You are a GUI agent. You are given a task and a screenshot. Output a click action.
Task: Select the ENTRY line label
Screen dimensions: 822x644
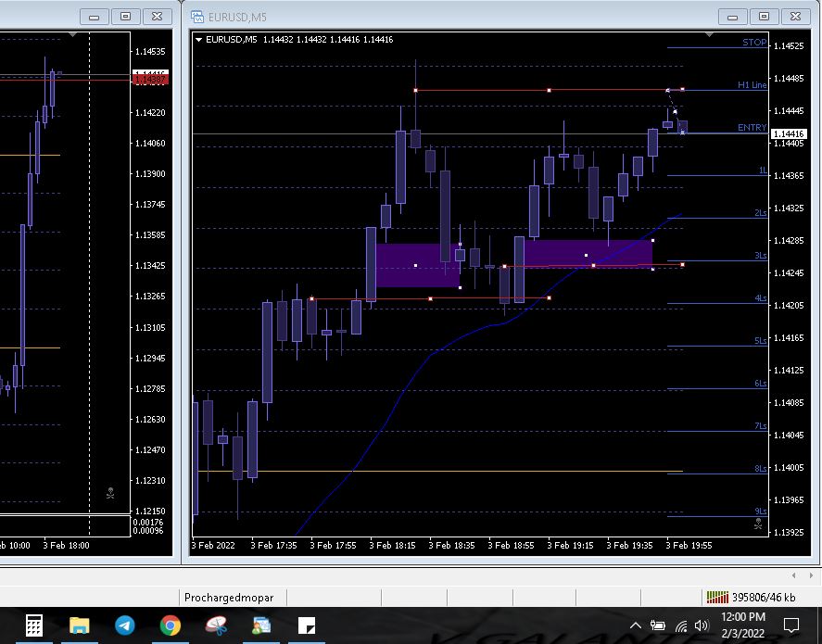(x=752, y=127)
